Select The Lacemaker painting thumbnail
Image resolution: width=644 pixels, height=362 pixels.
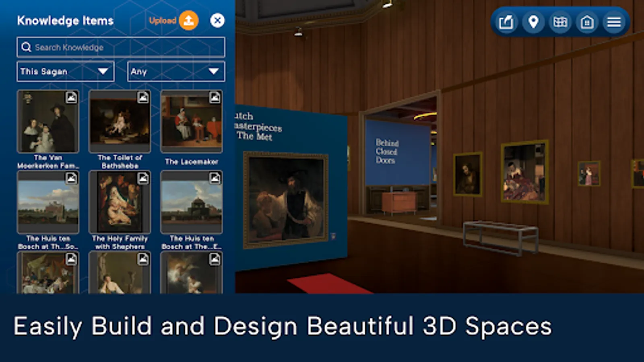tap(192, 121)
